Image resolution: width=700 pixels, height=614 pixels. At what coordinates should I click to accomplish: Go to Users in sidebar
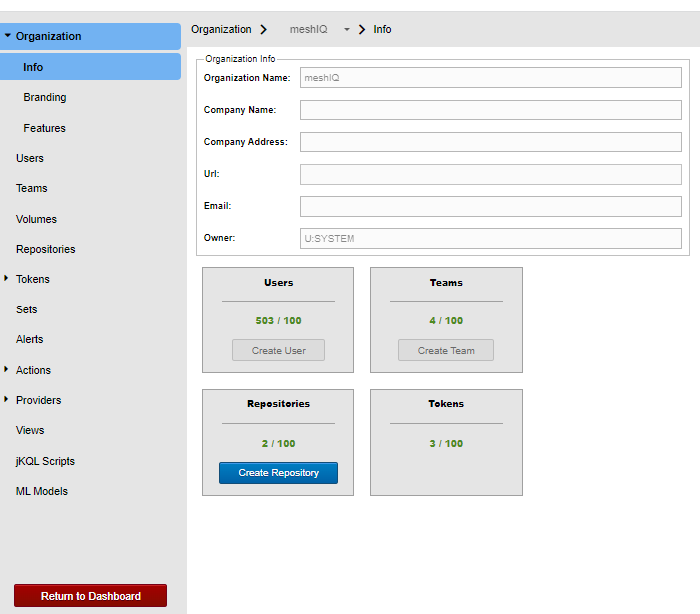(x=30, y=158)
